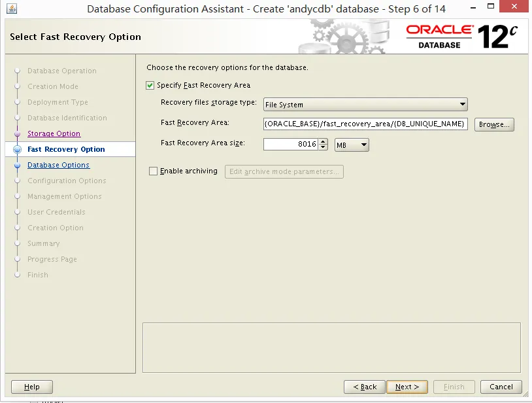Click Progress Page step label
The height and width of the screenshot is (403, 532).
tap(52, 259)
